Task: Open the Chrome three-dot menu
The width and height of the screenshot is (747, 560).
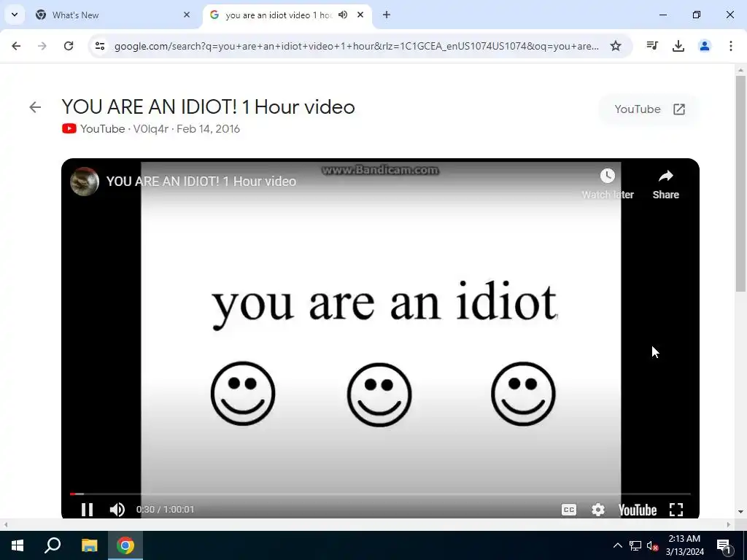Action: coord(731,46)
